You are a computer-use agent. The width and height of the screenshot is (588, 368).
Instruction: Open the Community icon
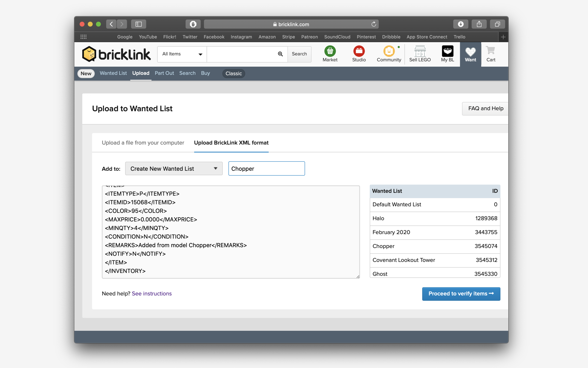pyautogui.click(x=389, y=51)
